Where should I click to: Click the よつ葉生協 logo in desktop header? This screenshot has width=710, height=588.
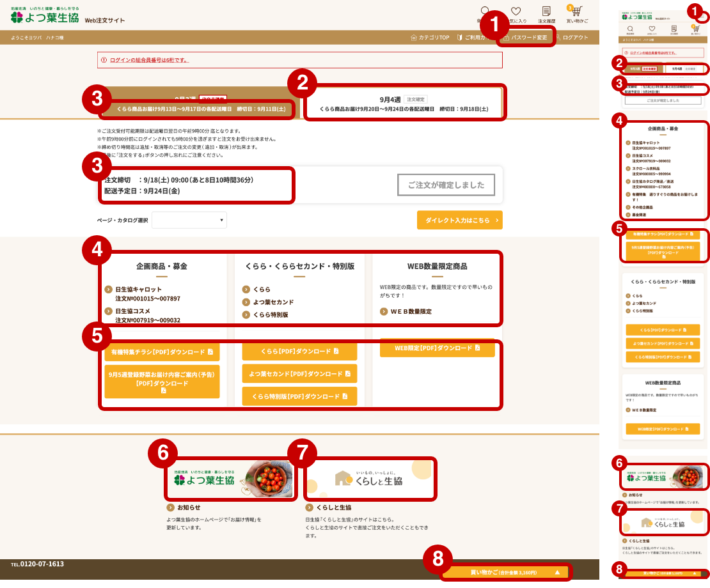click(45, 16)
